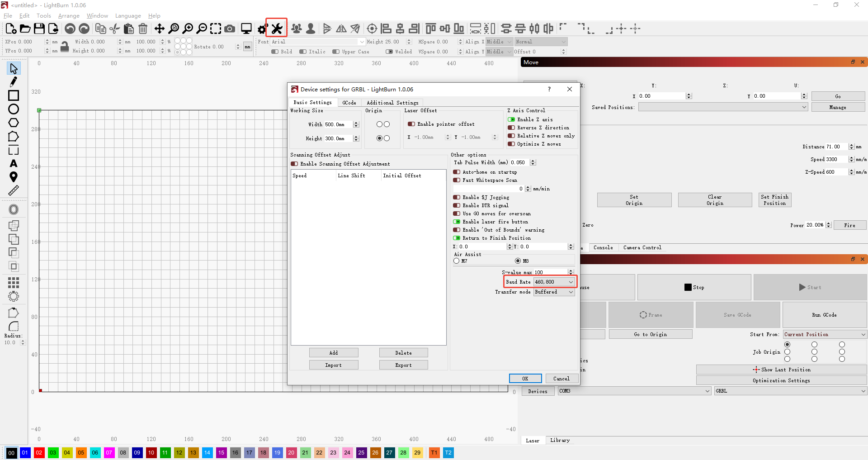Open the COM3 port dropdown
868x460 pixels.
pos(635,391)
